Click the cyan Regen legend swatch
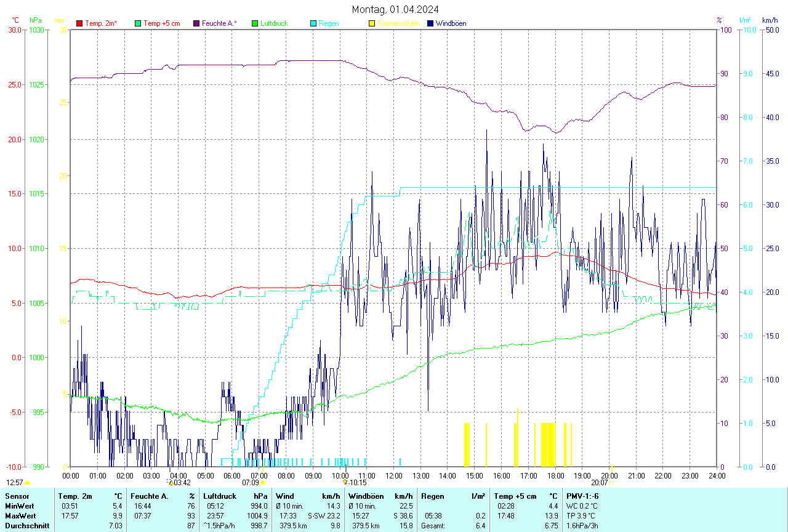Viewport: 788px width, 532px height. pos(313,23)
